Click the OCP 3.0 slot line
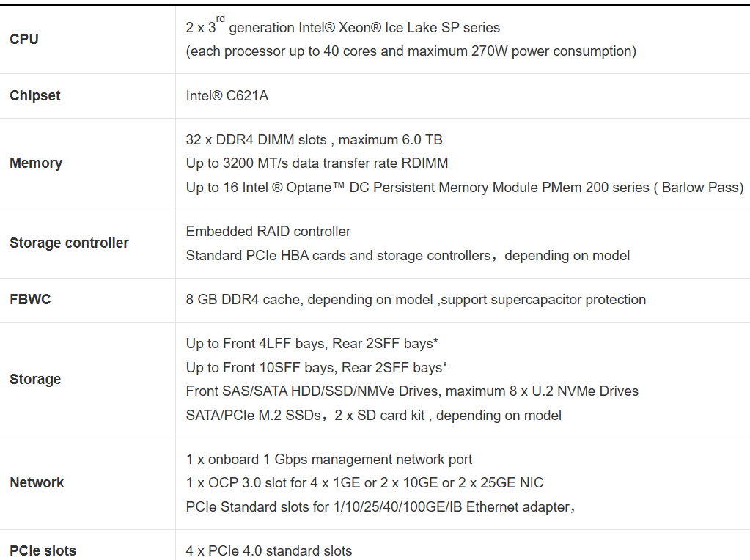The width and height of the screenshot is (750, 560). click(364, 483)
